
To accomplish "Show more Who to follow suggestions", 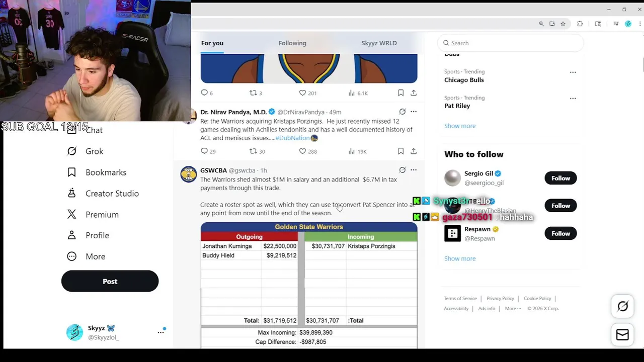I will (x=460, y=258).
